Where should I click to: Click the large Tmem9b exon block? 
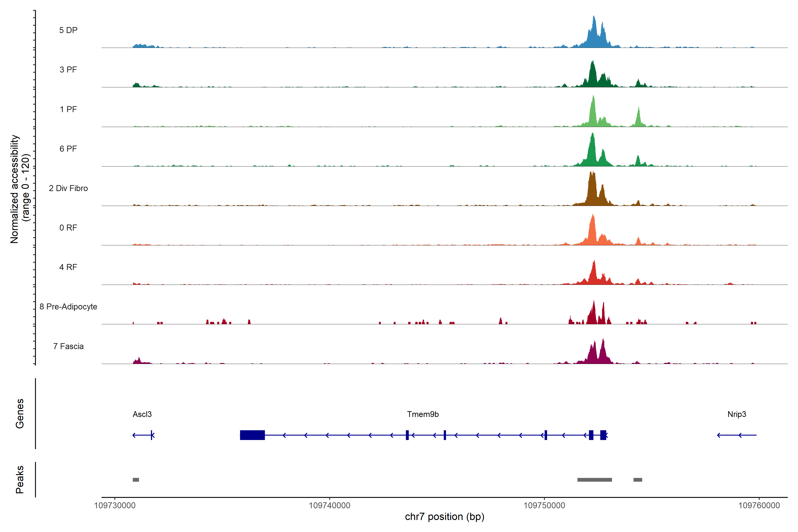point(252,435)
